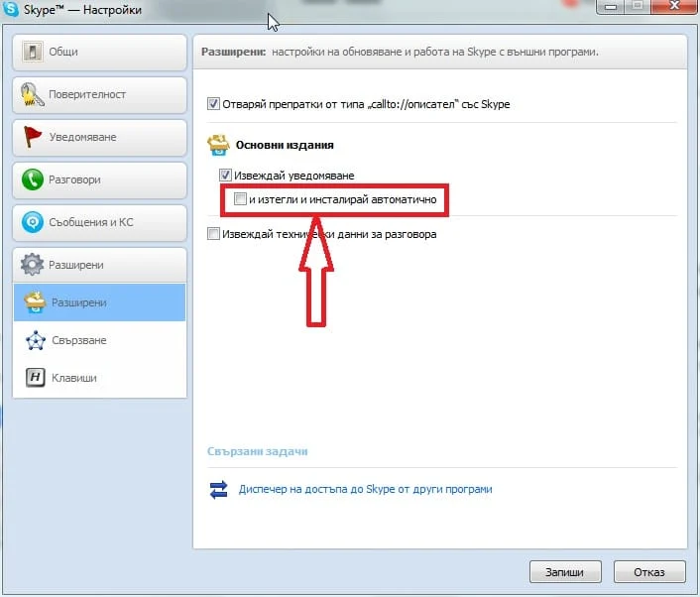Minimize the settings window

[610, 6]
